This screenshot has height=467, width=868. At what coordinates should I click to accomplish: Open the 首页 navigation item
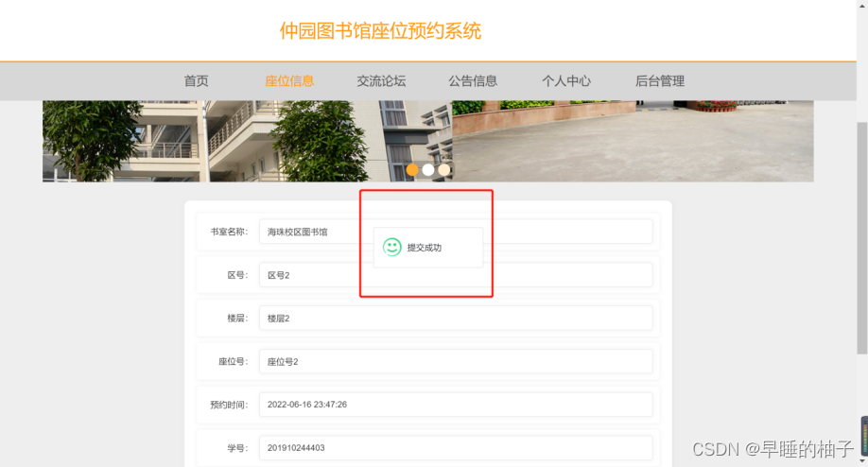196,80
